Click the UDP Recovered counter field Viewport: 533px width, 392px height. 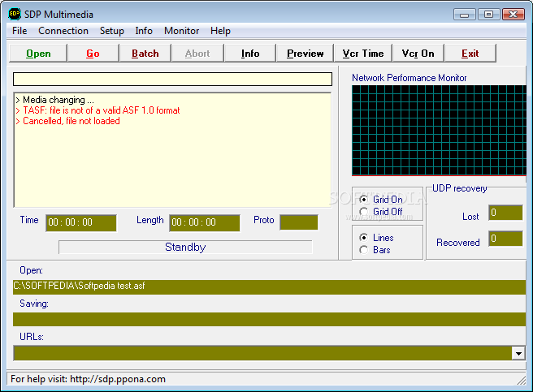pyautogui.click(x=505, y=239)
